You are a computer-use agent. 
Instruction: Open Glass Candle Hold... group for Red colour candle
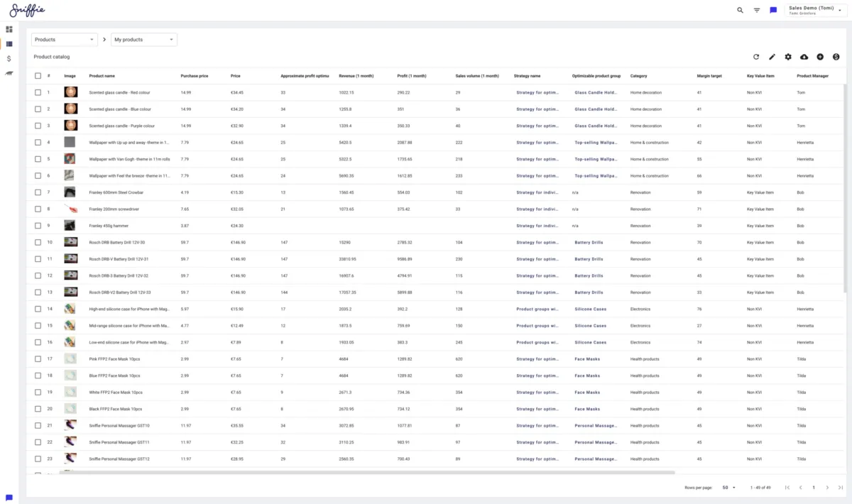(x=596, y=92)
